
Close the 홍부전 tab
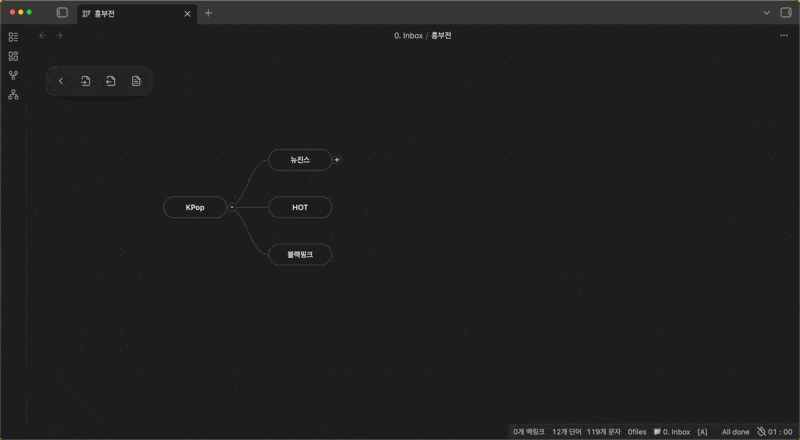pos(187,14)
